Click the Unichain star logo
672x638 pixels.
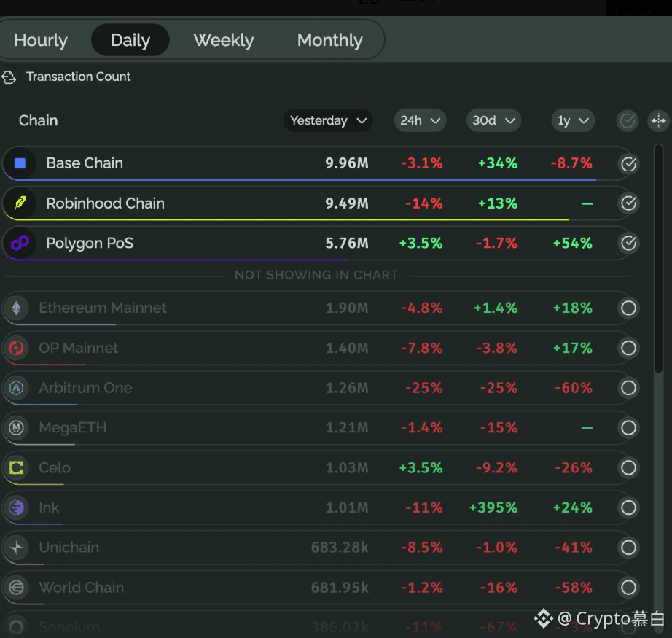tap(16, 548)
